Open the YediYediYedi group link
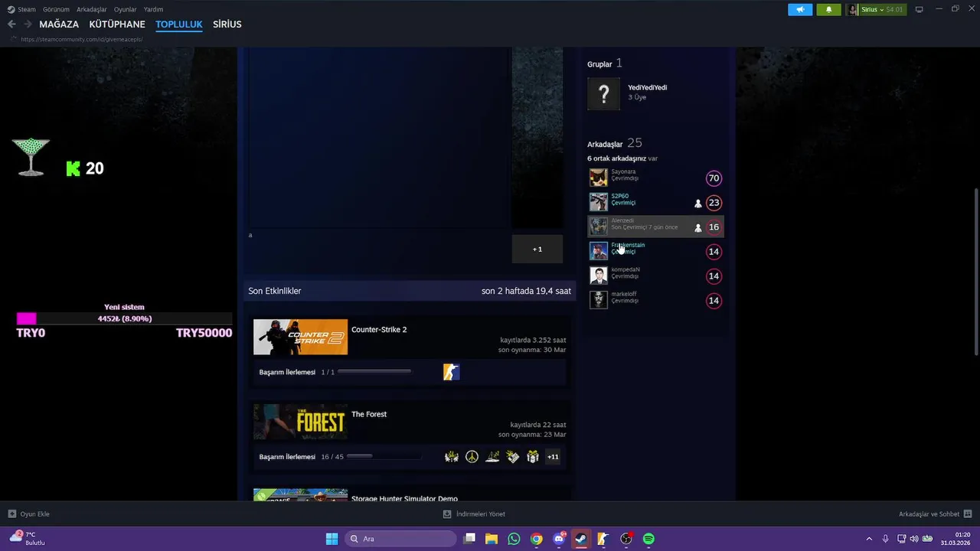This screenshot has height=551, width=980. coord(647,87)
